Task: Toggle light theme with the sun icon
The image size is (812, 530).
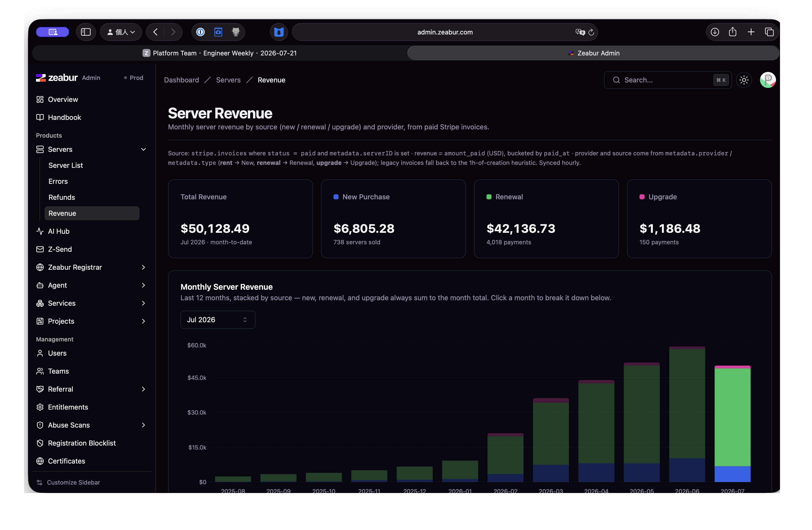Action: pos(744,80)
